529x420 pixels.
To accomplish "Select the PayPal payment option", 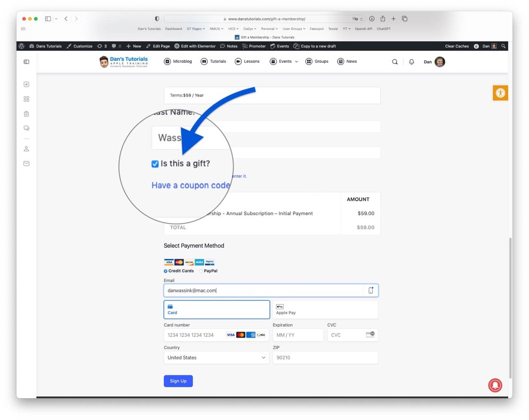I will click(201, 271).
